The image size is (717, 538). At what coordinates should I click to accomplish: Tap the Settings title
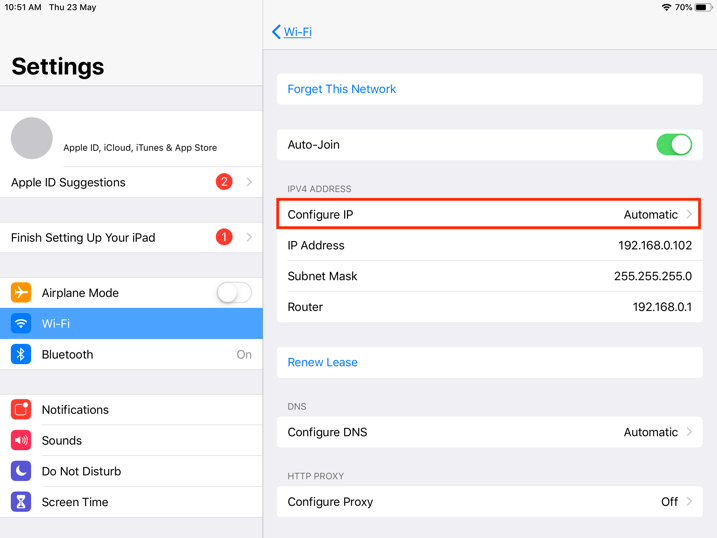58,67
